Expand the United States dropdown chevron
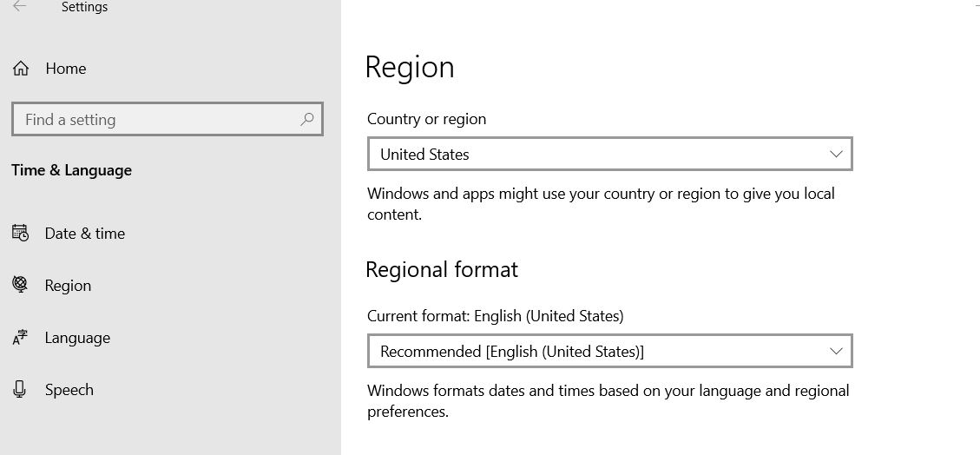Image resolution: width=980 pixels, height=455 pixels. 836,154
